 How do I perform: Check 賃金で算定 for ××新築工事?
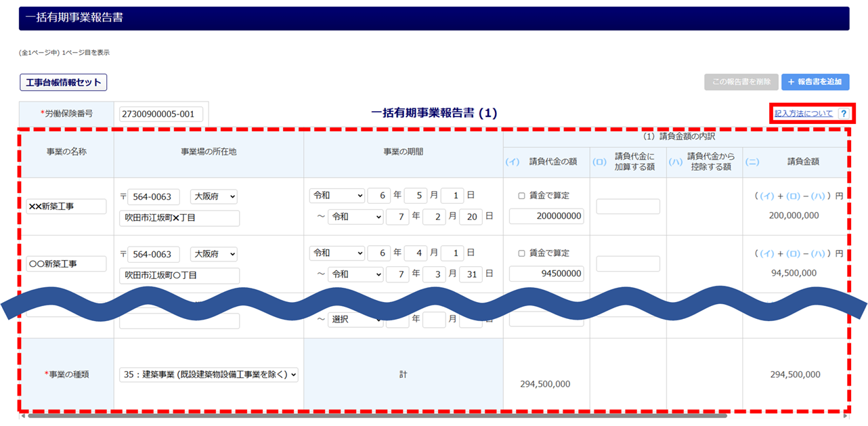[x=521, y=196]
